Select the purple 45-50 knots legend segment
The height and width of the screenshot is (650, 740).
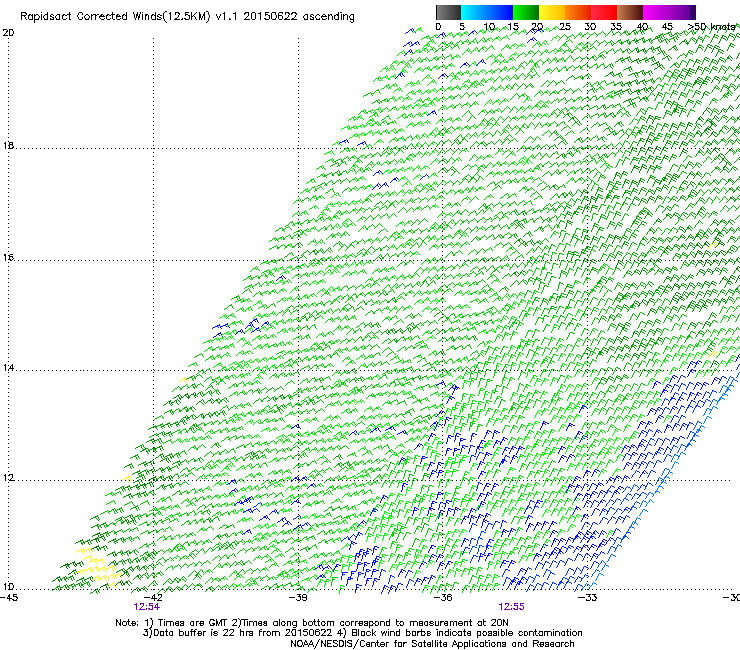pyautogui.click(x=682, y=12)
